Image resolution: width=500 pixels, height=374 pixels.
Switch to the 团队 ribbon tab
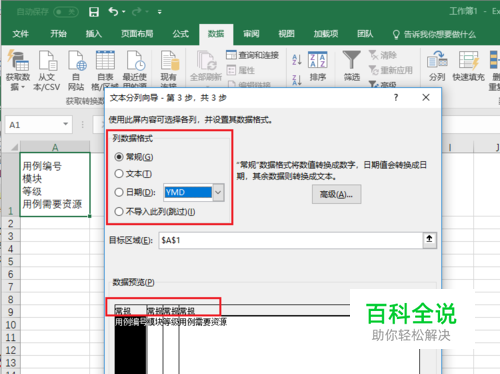[365, 34]
